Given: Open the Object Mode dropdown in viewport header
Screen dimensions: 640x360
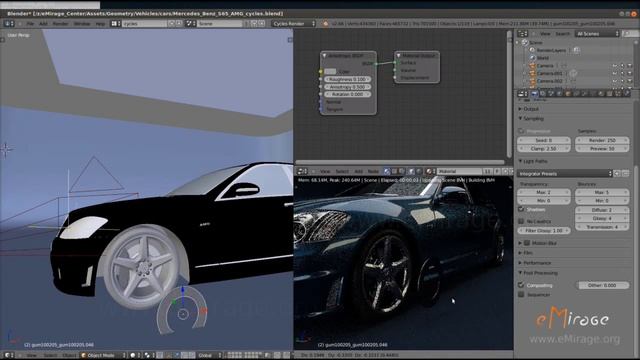Looking at the screenshot, I should pos(103,355).
